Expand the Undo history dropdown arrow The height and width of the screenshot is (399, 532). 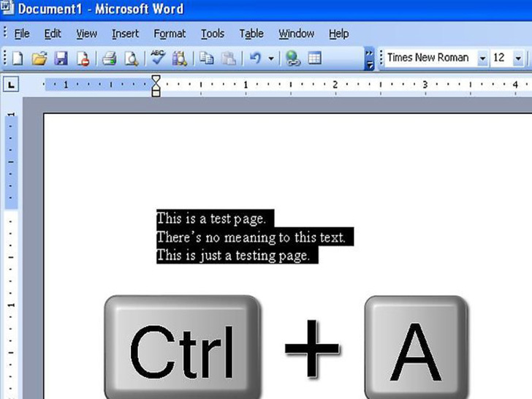point(271,58)
